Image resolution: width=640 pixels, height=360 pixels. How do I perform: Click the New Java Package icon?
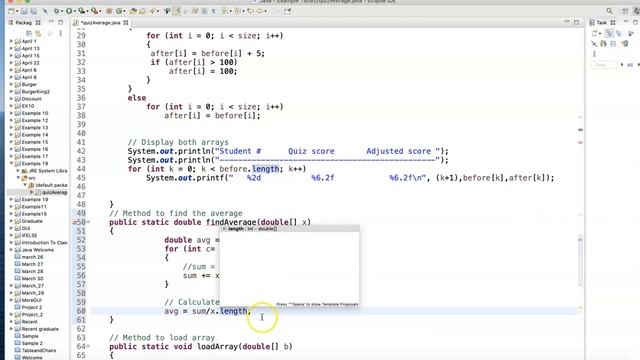tap(109, 11)
